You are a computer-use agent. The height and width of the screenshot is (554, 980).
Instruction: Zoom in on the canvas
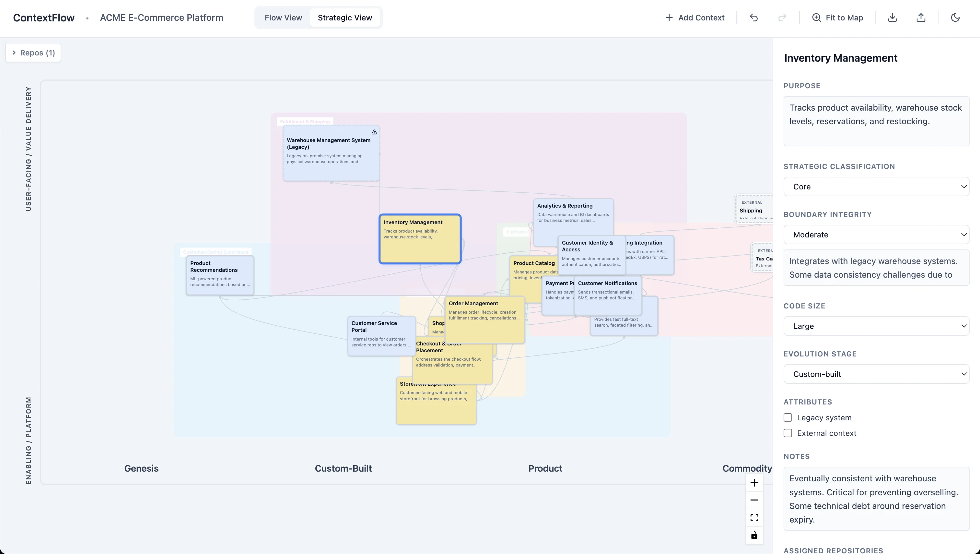754,482
